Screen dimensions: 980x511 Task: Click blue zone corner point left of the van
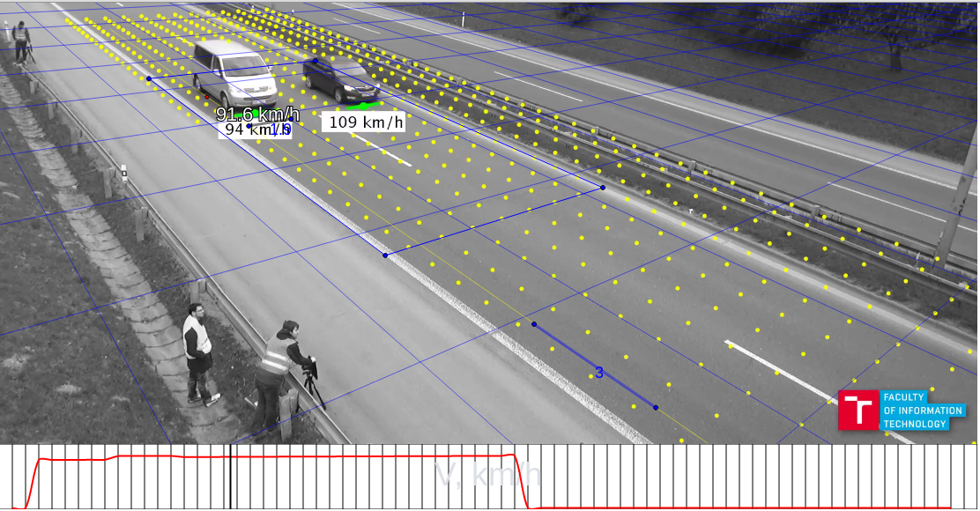click(x=149, y=78)
